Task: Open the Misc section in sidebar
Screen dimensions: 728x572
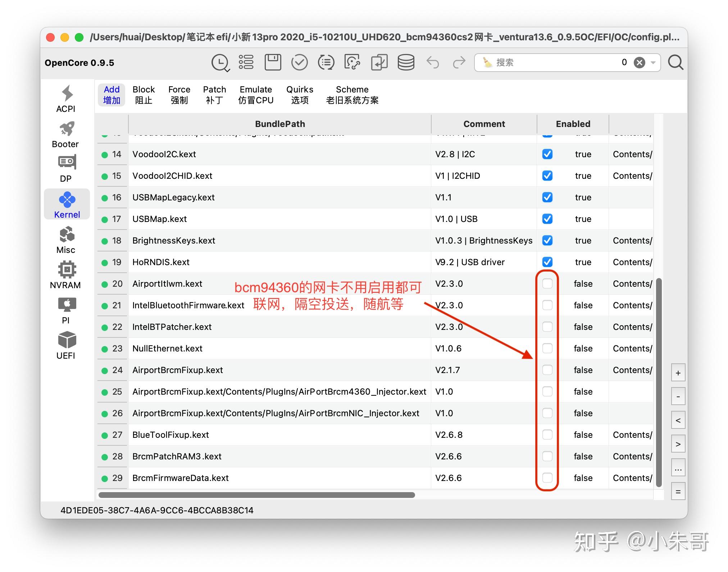Action: [x=66, y=238]
